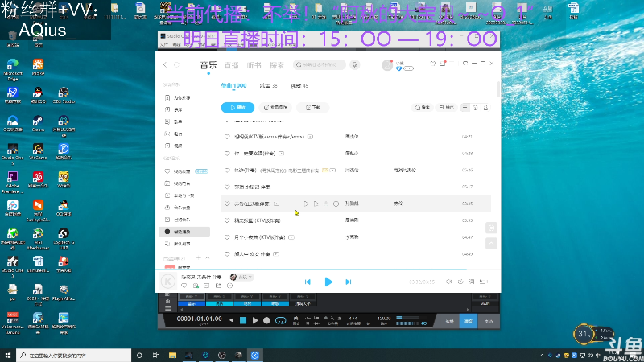This screenshot has height=362, width=644.
Task: Click the add-to-playlist icon on highlighted row
Action: (x=326, y=204)
